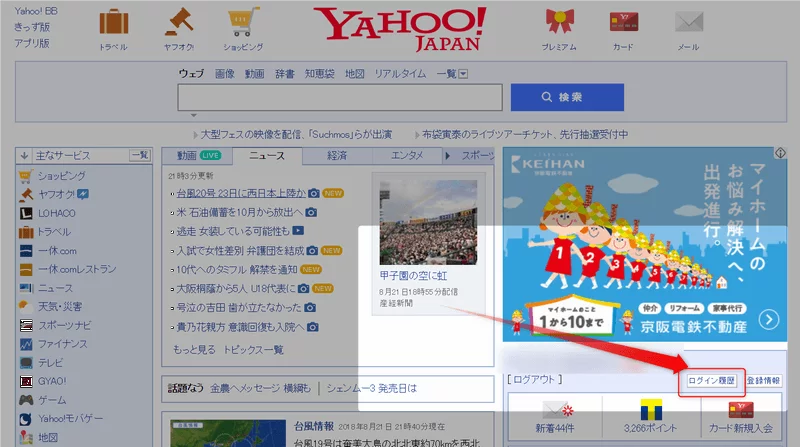Click the ad info icon on banner
The height and width of the screenshot is (447, 800).
pyautogui.click(x=780, y=153)
